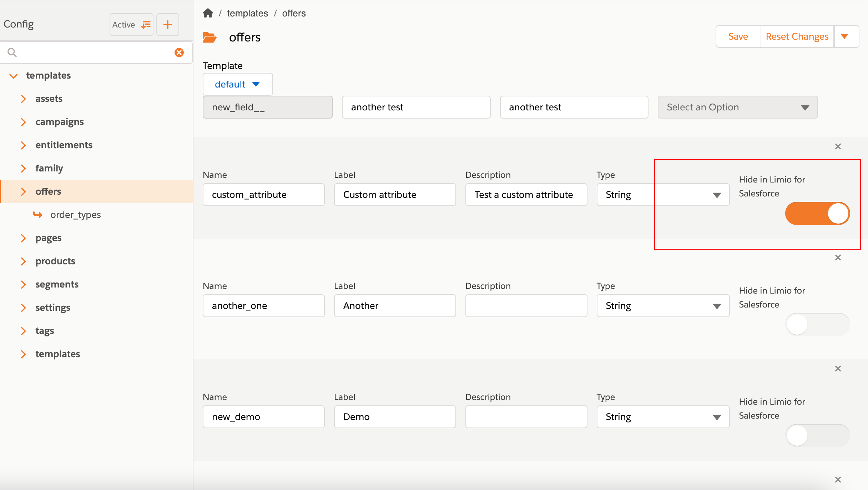Edit Test a custom attribute description
This screenshot has width=868, height=490.
click(x=526, y=195)
